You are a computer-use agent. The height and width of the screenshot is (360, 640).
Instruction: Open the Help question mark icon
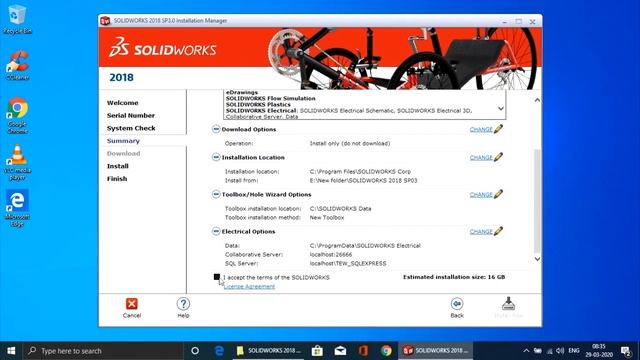(183, 304)
